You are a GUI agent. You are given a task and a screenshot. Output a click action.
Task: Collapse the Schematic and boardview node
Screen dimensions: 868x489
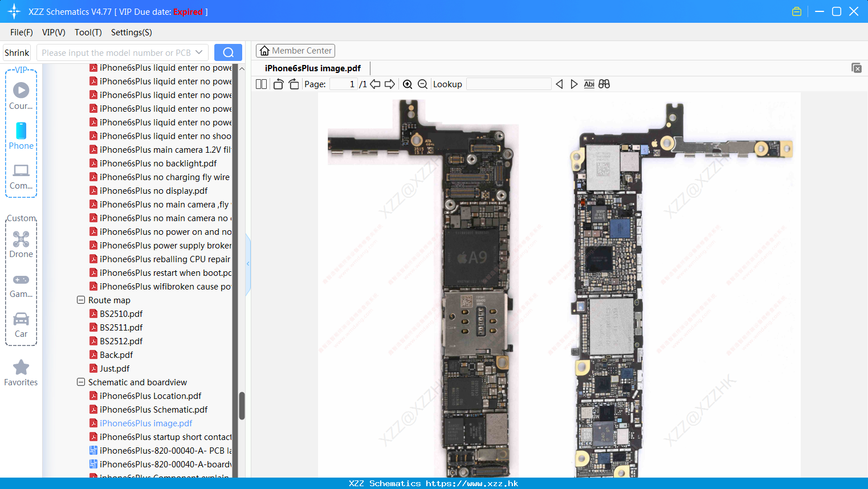[x=81, y=382]
